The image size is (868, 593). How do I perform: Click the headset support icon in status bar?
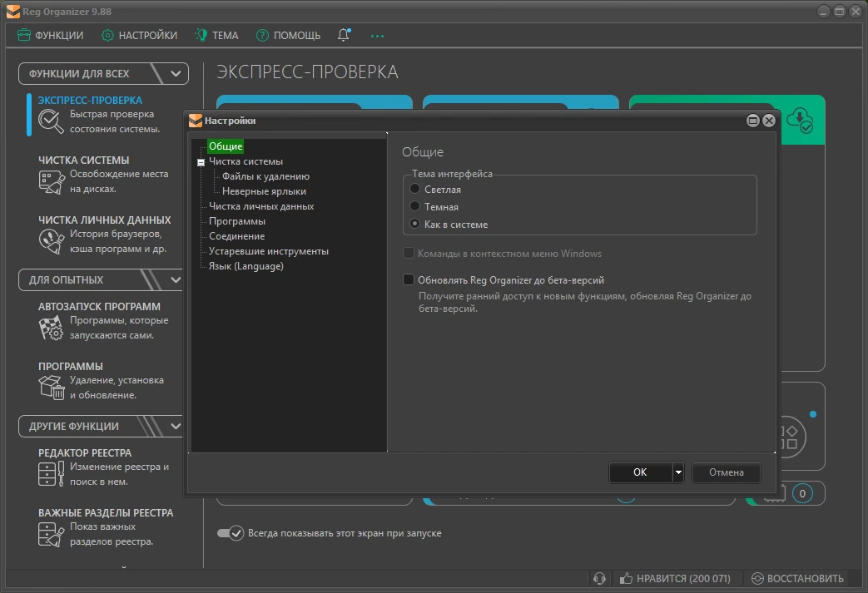[x=599, y=579]
